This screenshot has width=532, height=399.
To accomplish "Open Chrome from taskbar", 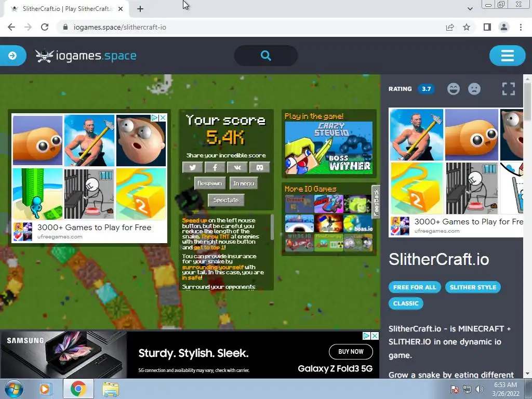I will 78,389.
